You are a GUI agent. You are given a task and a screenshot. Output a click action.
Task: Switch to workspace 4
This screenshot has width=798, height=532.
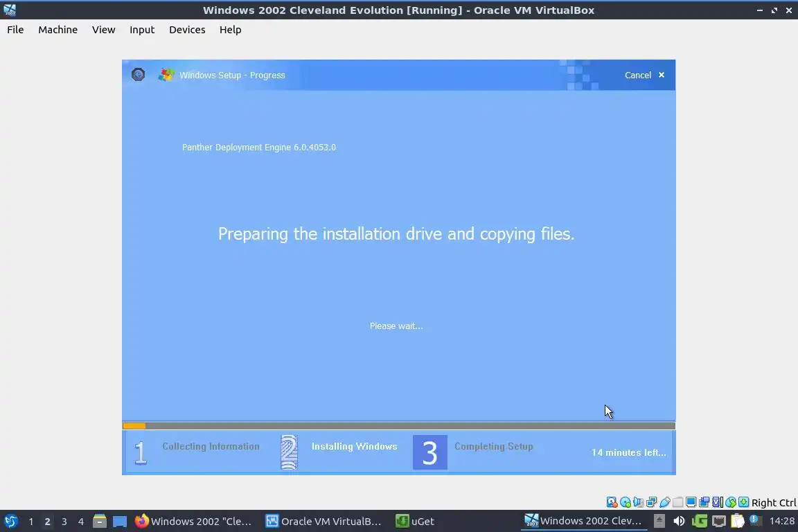click(x=81, y=522)
